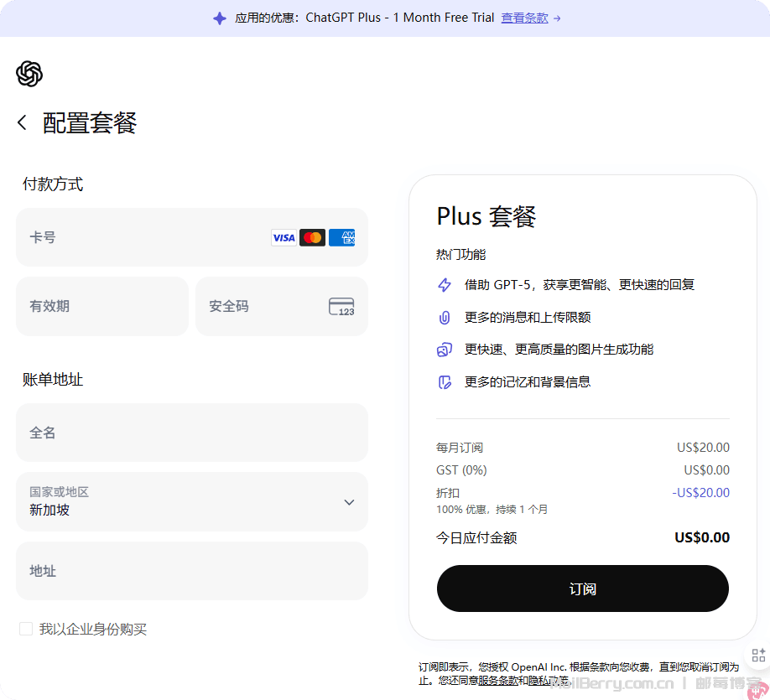Click the lightning bolt GPT-5 icon
This screenshot has height=700, width=770.
click(x=445, y=285)
